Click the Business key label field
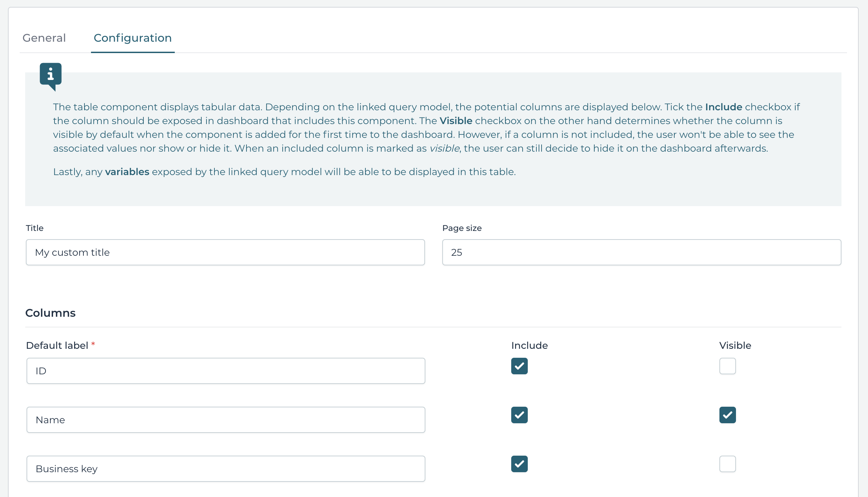 (x=225, y=468)
